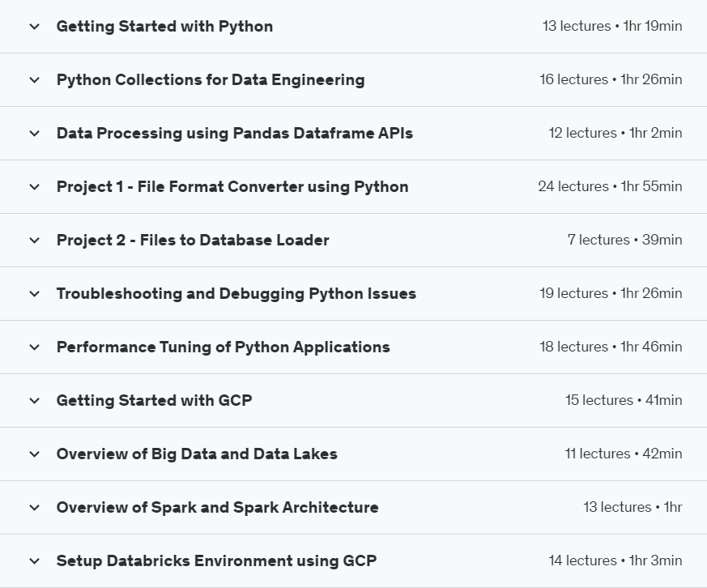Click the 13 lectures 1hr 19min label
This screenshot has width=707, height=588.
click(x=612, y=27)
